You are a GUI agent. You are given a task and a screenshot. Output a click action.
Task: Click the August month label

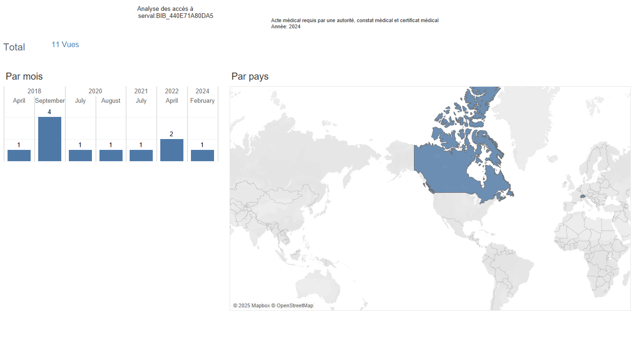point(111,101)
